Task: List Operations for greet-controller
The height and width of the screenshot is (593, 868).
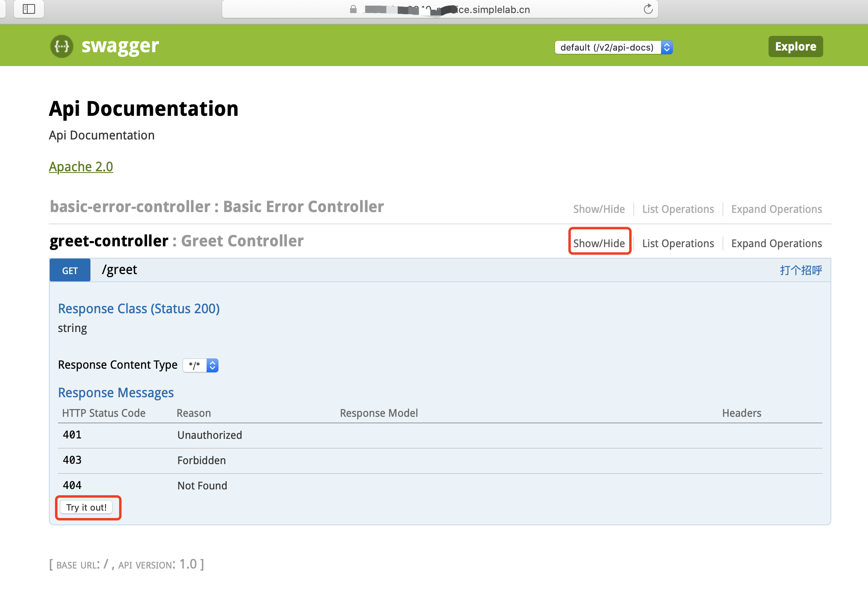Action: click(x=678, y=243)
